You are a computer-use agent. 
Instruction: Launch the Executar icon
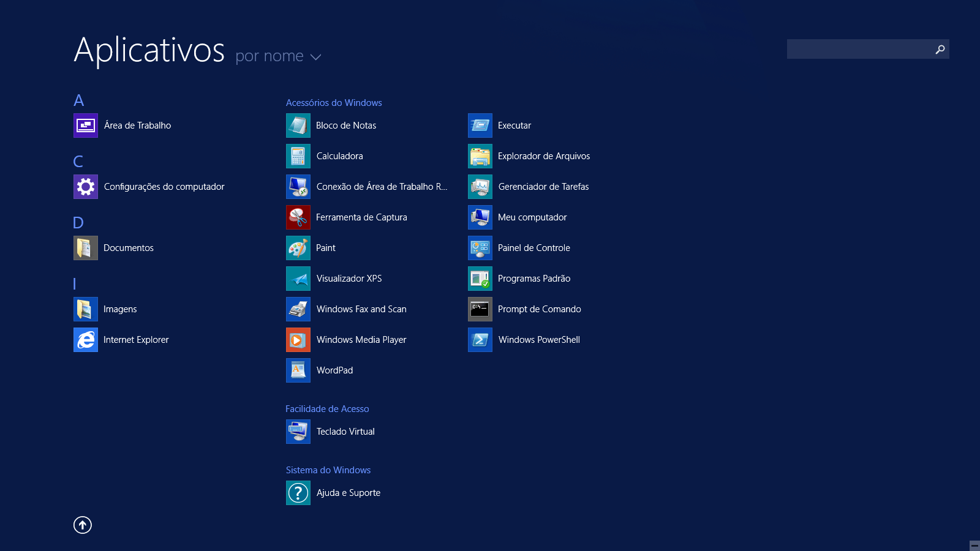coord(480,126)
